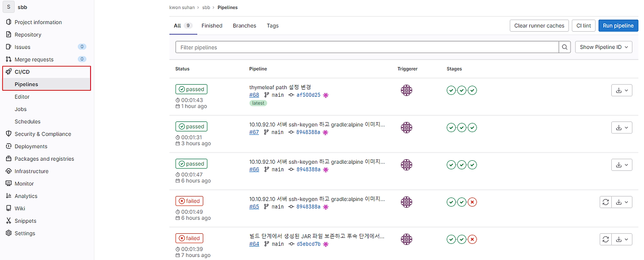Open the Repository section
Image resolution: width=644 pixels, height=260 pixels.
[28, 35]
